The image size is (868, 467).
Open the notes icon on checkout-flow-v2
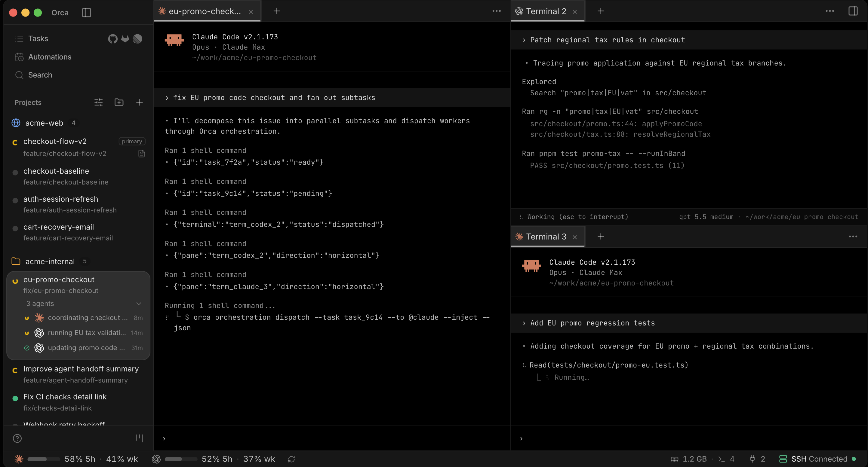click(142, 154)
